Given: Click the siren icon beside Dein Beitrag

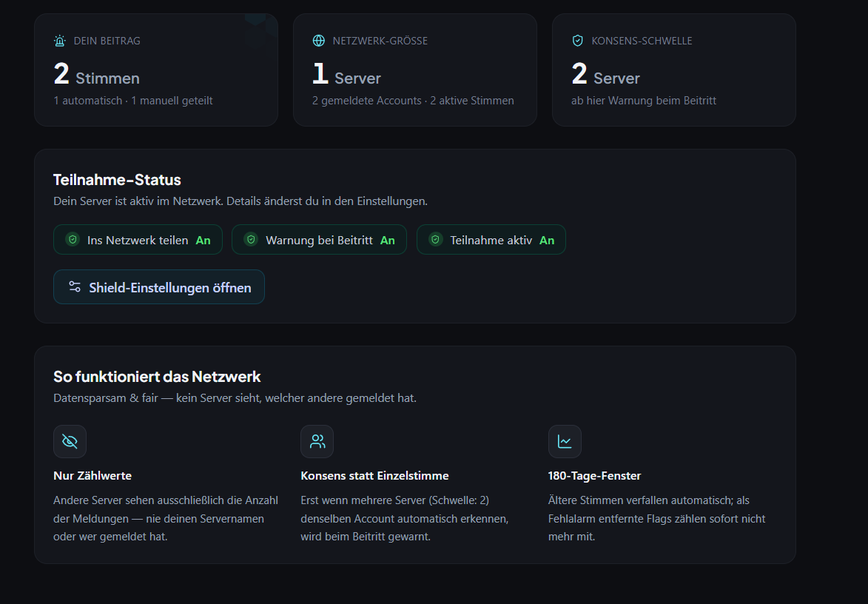Looking at the screenshot, I should pos(60,41).
